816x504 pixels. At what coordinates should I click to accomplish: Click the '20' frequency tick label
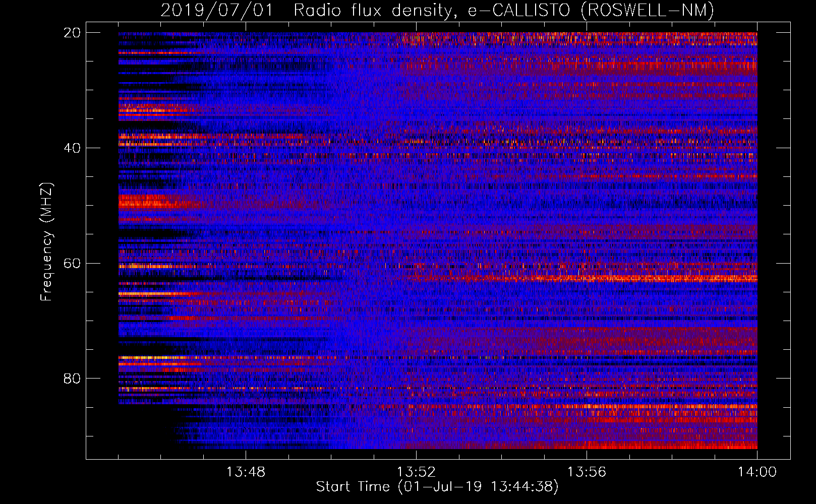pos(72,33)
